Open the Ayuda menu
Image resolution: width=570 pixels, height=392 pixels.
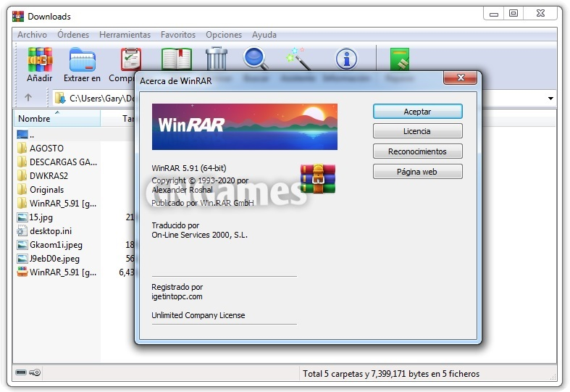(264, 35)
